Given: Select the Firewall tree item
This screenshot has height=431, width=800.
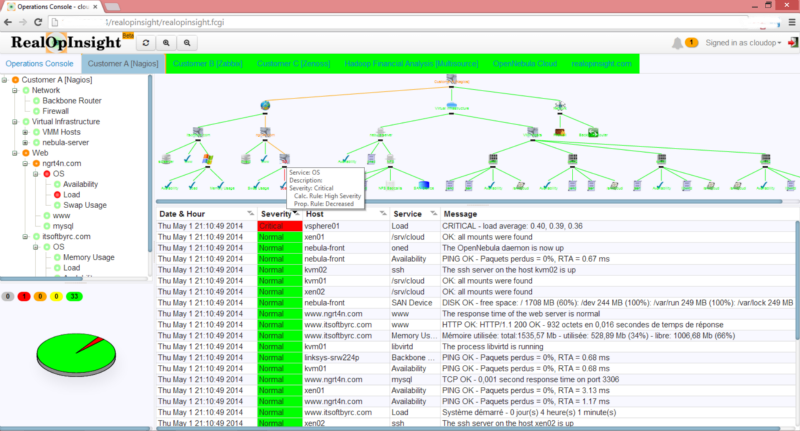Looking at the screenshot, I should tap(56, 111).
